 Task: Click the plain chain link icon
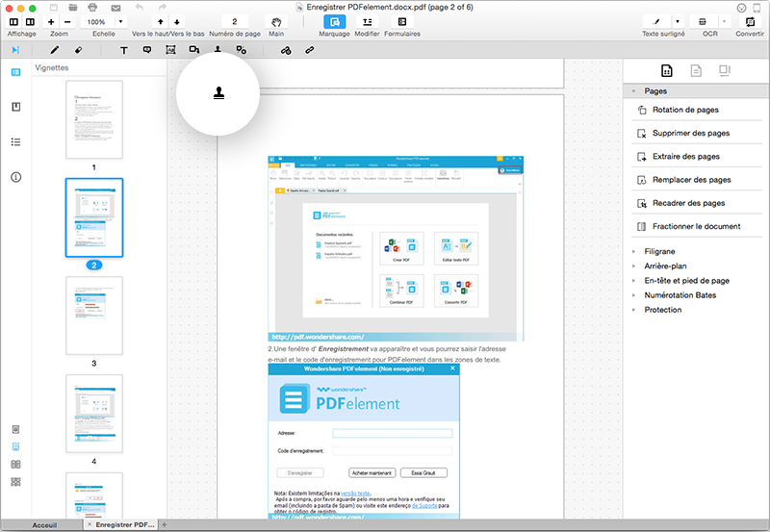click(x=309, y=50)
